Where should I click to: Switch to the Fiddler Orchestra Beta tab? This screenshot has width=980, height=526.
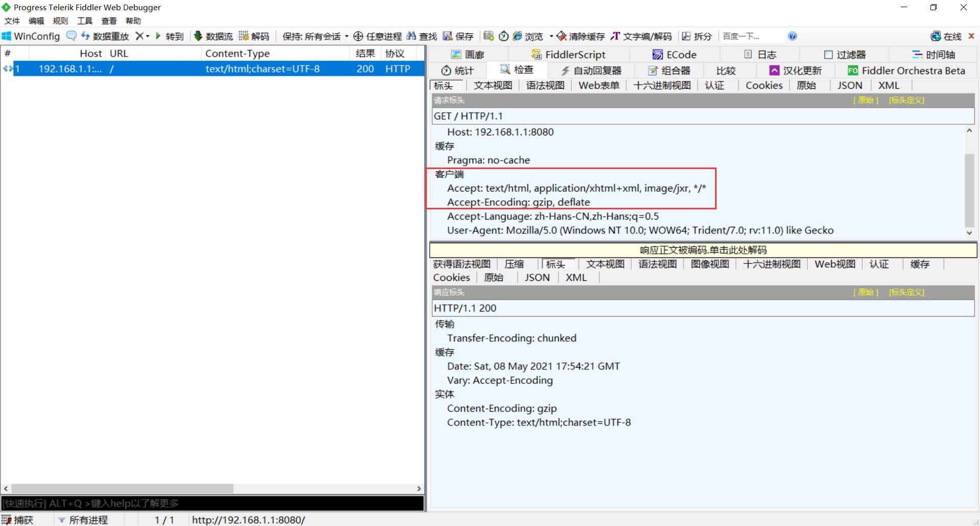(x=906, y=70)
